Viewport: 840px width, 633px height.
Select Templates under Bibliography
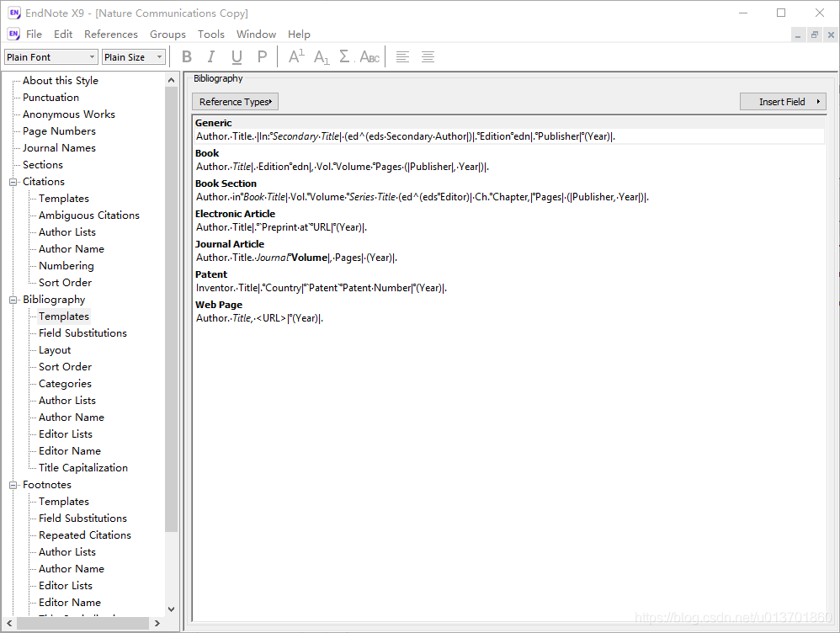point(64,316)
